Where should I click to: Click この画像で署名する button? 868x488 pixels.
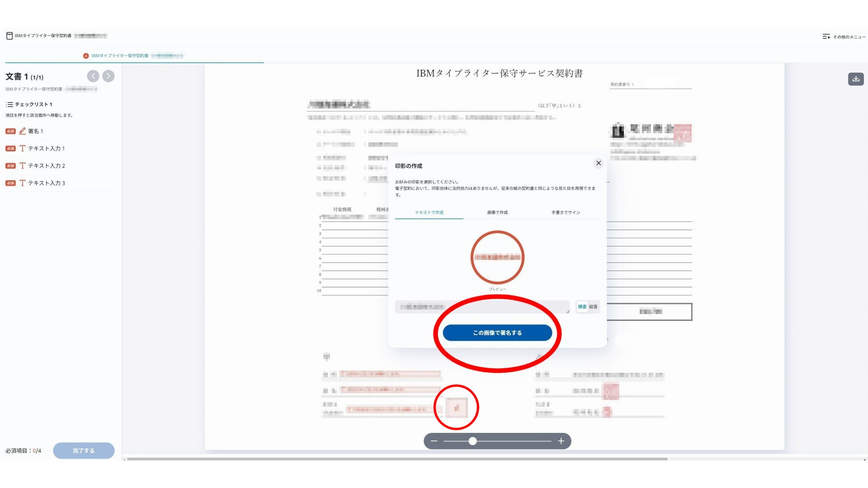coord(497,333)
